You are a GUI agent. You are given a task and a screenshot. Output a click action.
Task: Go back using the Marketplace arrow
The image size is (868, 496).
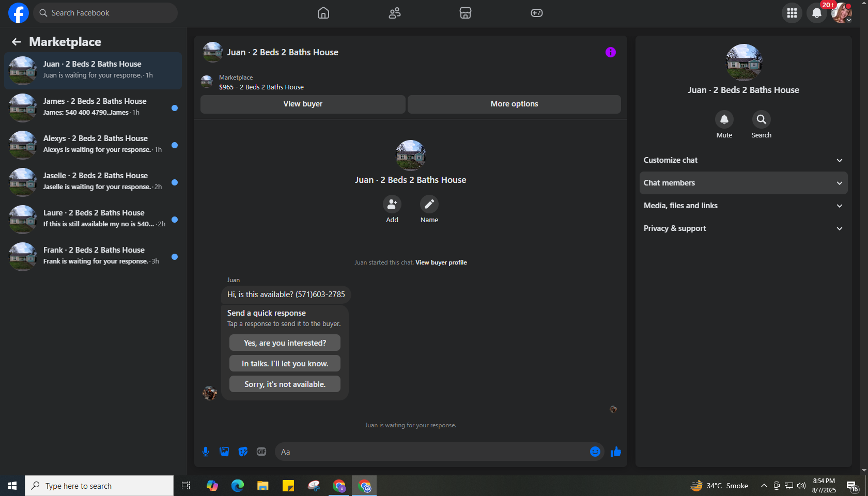[17, 42]
